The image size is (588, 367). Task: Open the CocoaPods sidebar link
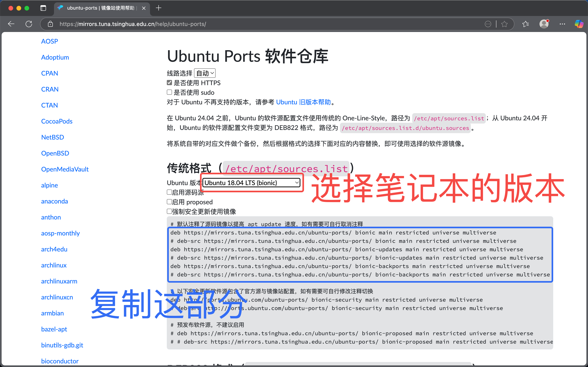57,121
